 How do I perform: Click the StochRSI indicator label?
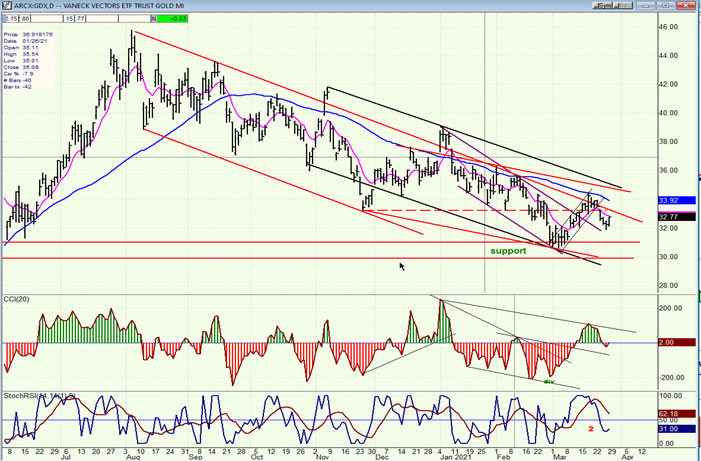[x=39, y=396]
